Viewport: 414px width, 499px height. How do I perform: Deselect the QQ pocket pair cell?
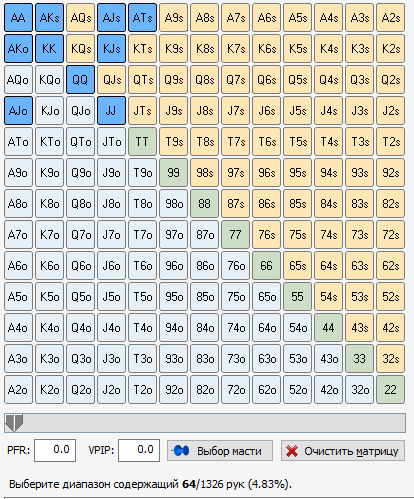80,80
